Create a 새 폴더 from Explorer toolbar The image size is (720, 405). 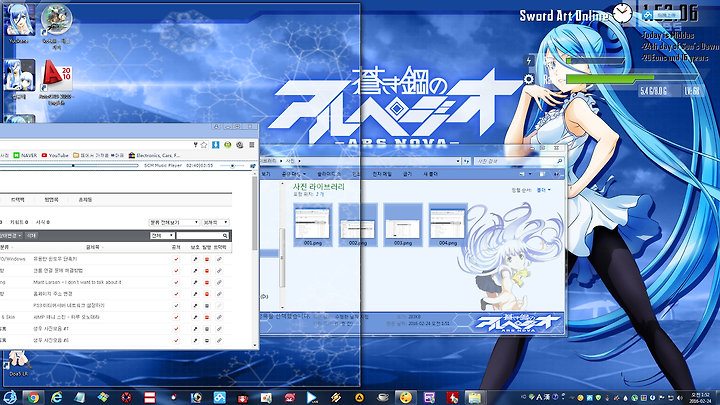point(430,174)
